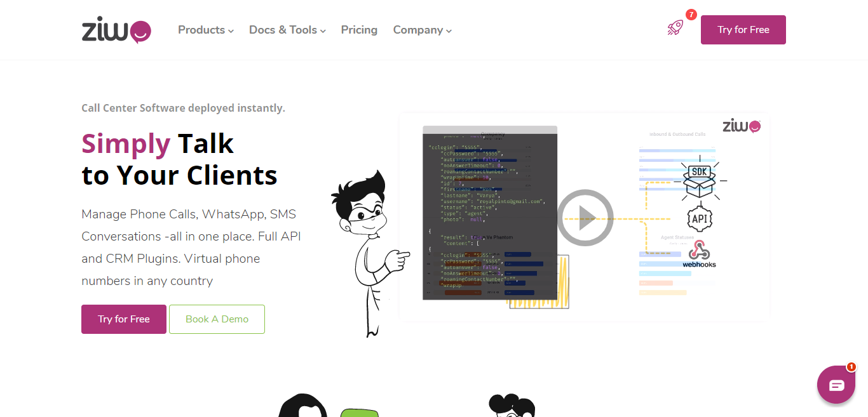Open the Pricing page
The height and width of the screenshot is (417, 868).
coord(359,30)
